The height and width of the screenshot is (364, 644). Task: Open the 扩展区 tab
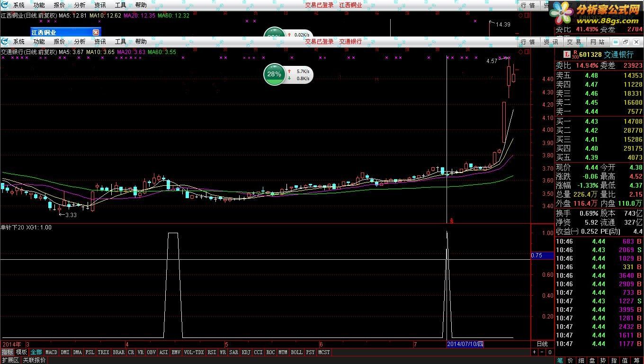10,360
